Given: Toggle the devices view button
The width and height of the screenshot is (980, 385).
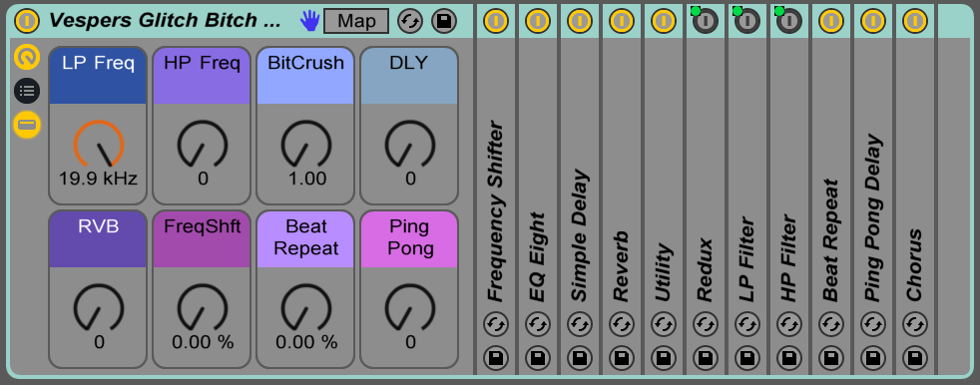Looking at the screenshot, I should coord(27,125).
